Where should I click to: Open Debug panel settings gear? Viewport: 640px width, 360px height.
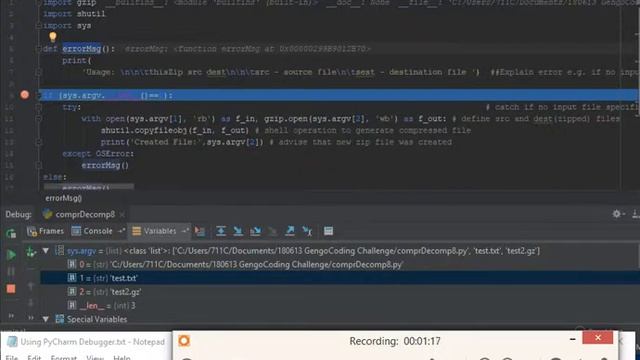point(616,213)
